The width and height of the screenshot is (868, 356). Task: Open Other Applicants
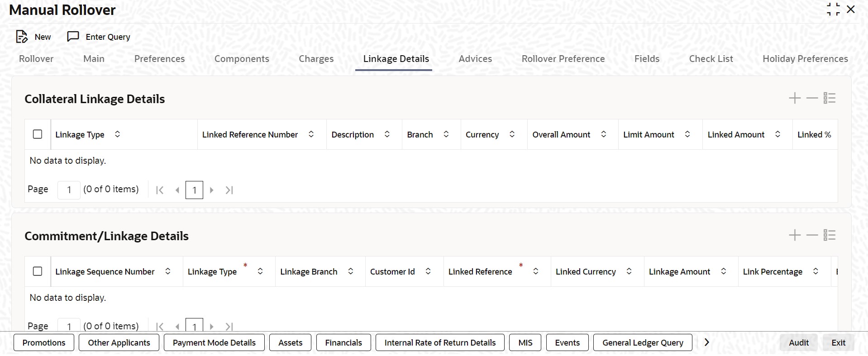[119, 342]
